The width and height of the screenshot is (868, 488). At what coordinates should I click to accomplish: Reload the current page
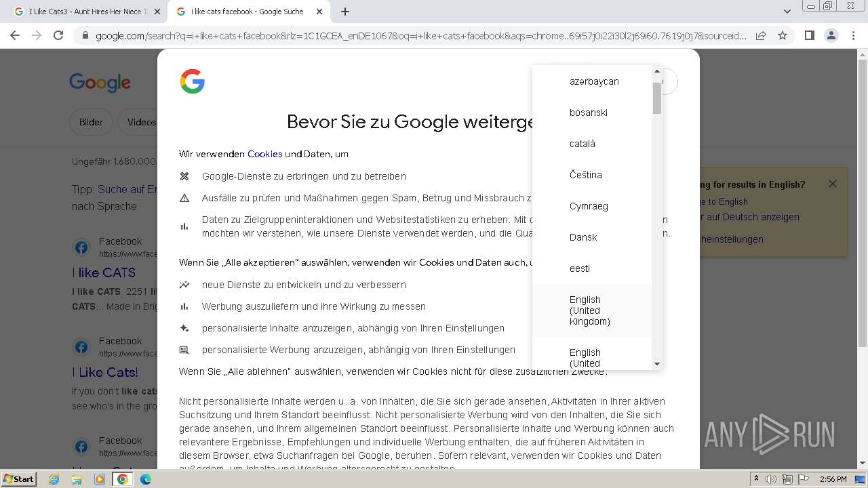pyautogui.click(x=58, y=35)
